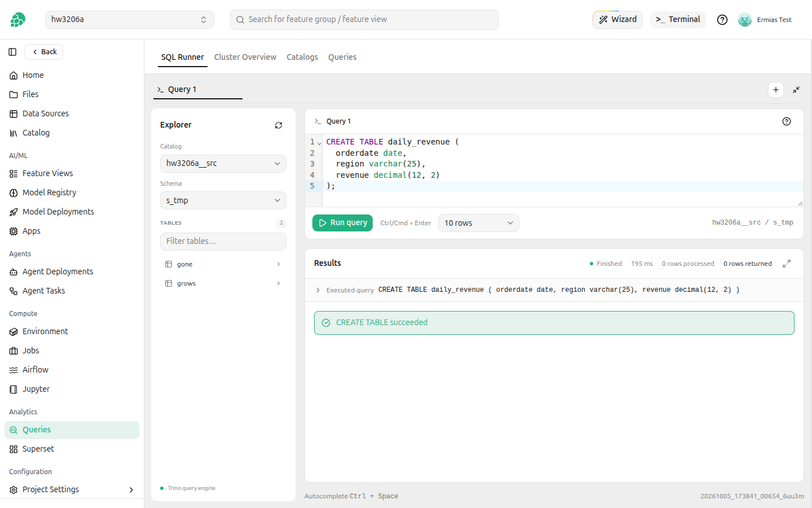Open Feature Views in sidebar
812x508 pixels.
point(72,173)
